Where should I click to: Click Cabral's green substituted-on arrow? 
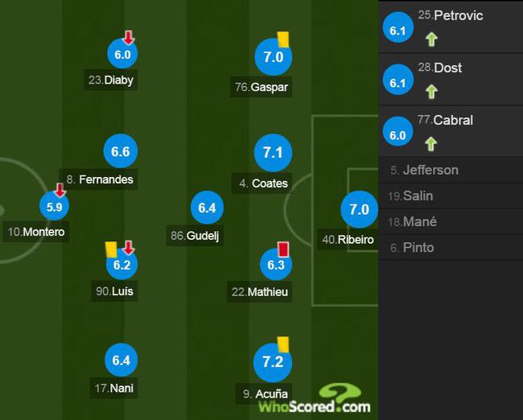pyautogui.click(x=431, y=144)
